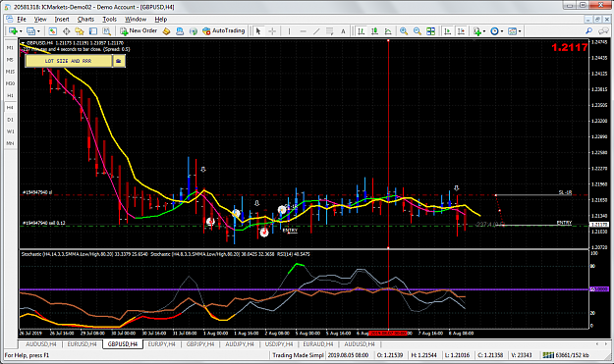Screen dimensions: 614x364
Task: Click the New Order button
Action: [x=139, y=30]
